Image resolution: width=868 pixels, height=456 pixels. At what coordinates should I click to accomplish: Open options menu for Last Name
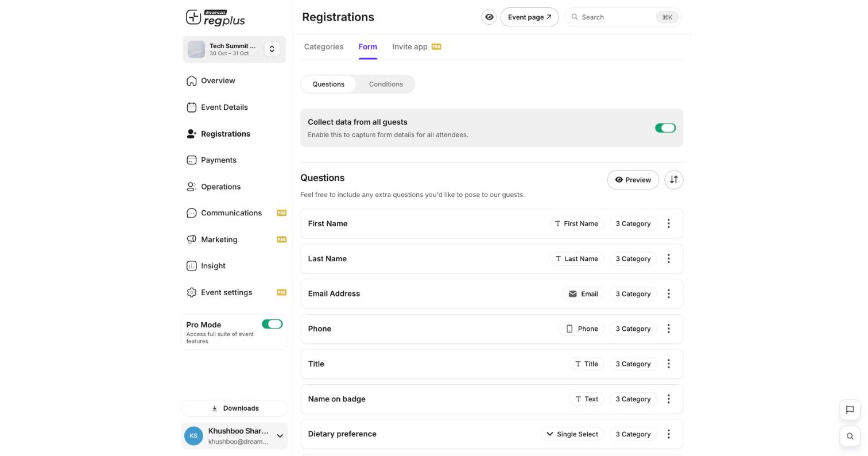(x=668, y=258)
